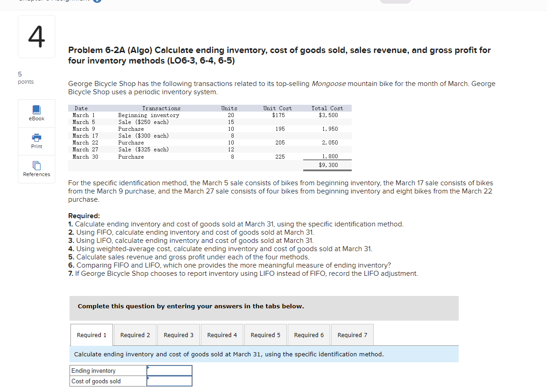Select the Required 7 tab
This screenshot has width=547, height=392.
352,334
